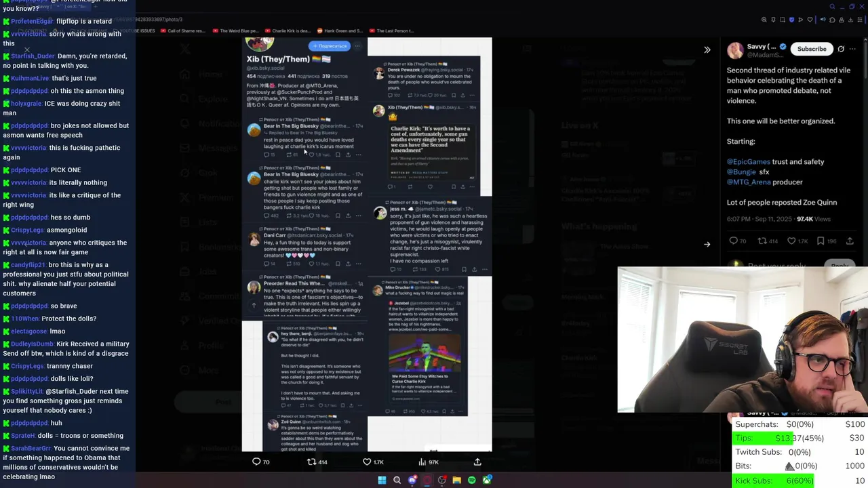Open Spotify from the taskbar
The width and height of the screenshot is (868, 488).
tap(472, 480)
